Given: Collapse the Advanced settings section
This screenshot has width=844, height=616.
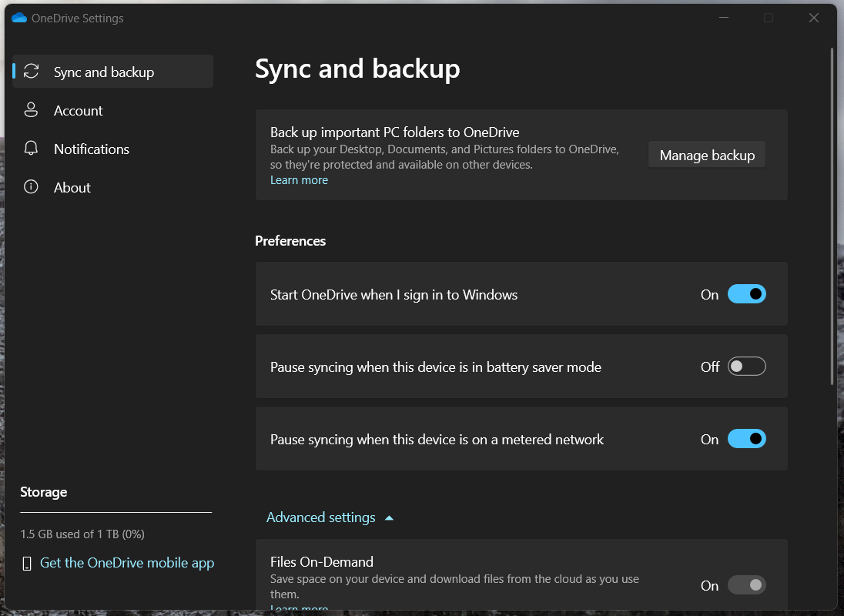Looking at the screenshot, I should (x=330, y=517).
